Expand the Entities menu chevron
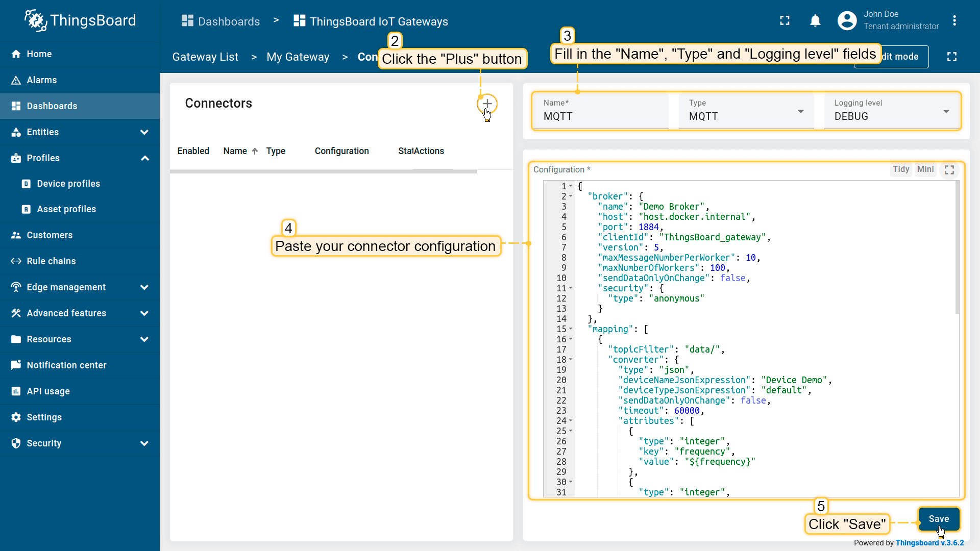 pos(144,132)
